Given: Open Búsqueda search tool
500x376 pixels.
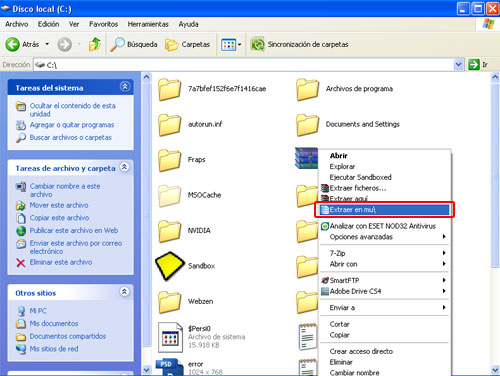Looking at the screenshot, I should tap(134, 44).
